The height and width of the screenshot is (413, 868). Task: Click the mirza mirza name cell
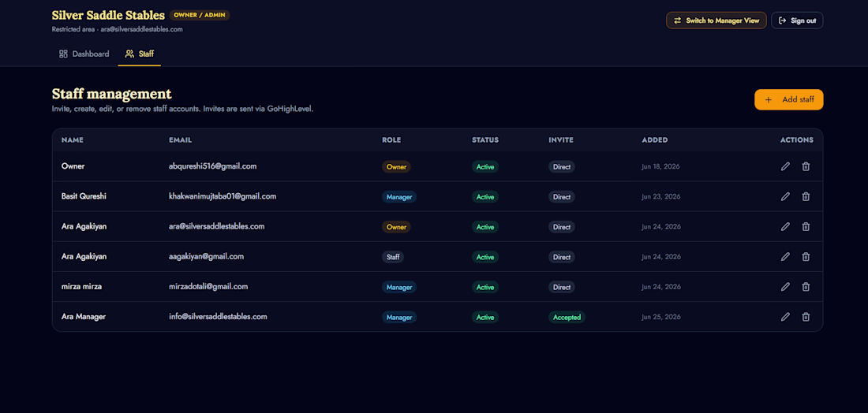pyautogui.click(x=81, y=287)
